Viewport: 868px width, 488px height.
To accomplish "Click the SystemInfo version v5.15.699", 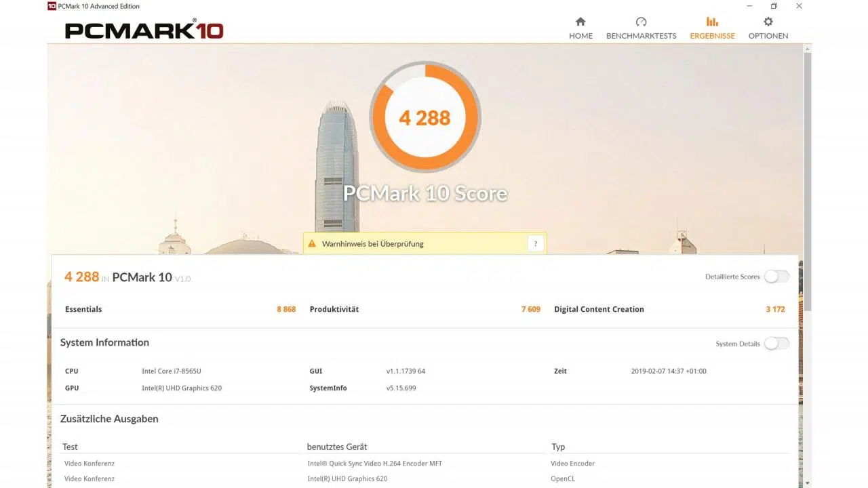I will tap(401, 388).
